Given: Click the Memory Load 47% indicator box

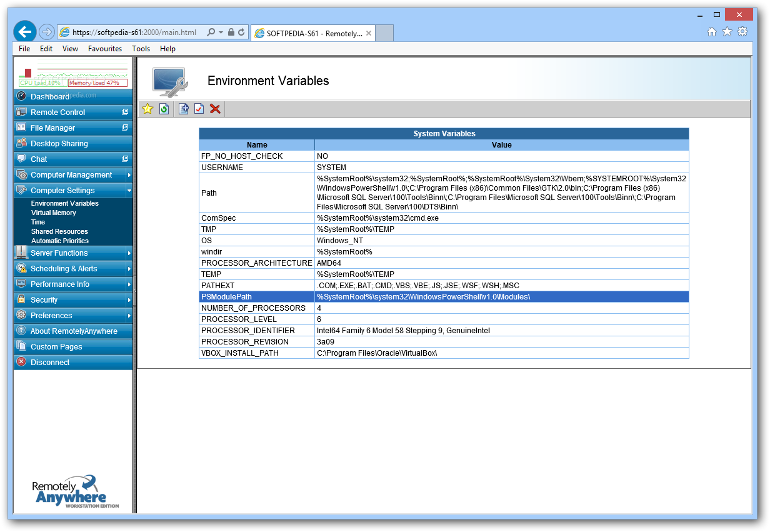Looking at the screenshot, I should pos(97,83).
